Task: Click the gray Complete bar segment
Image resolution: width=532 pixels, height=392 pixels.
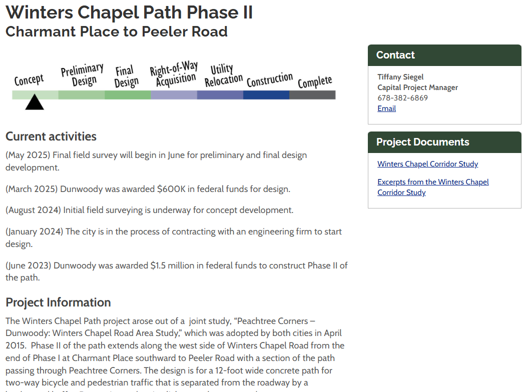Action: click(312, 95)
